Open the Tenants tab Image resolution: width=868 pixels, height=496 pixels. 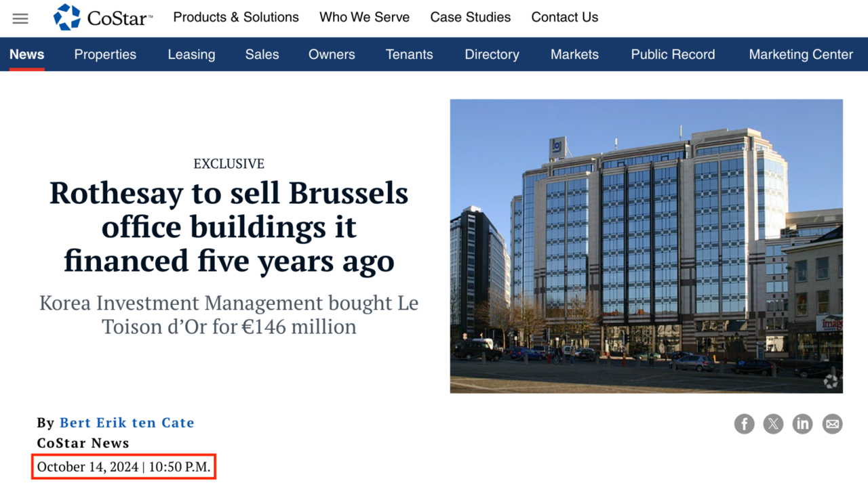click(x=409, y=55)
